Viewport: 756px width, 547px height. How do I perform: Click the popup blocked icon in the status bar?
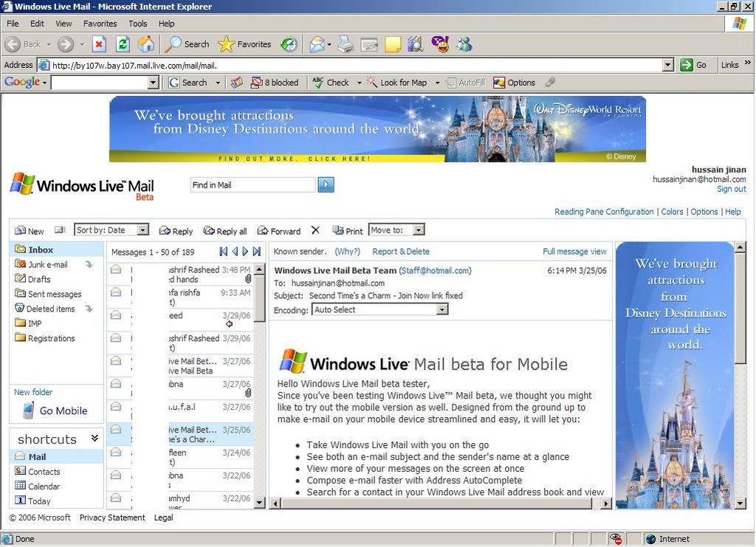(615, 538)
